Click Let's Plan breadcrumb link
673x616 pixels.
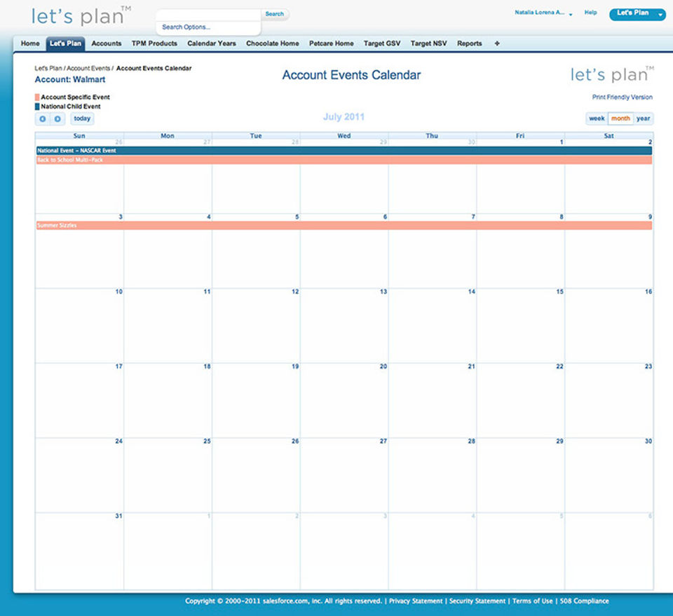[48, 68]
